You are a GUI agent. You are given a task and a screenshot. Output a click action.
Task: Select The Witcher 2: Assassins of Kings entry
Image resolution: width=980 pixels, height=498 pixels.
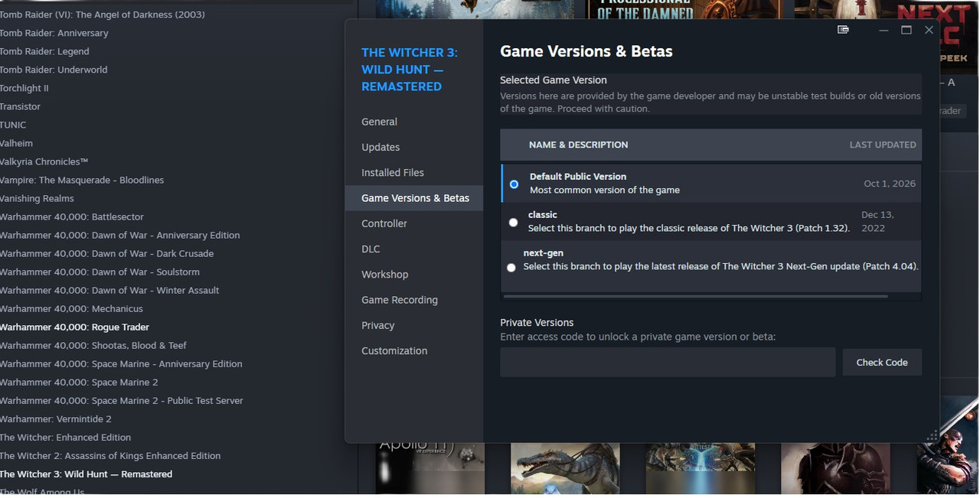pos(110,455)
